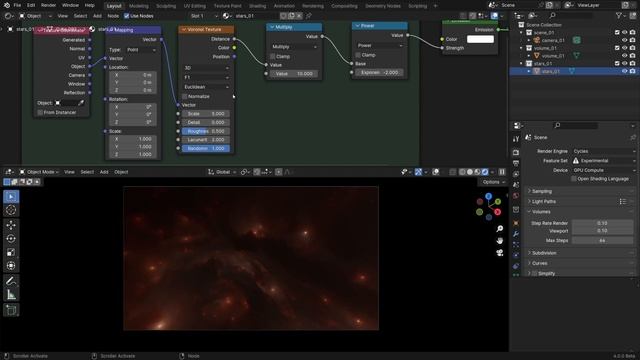Disable stars_01 object in renders
The image size is (640, 360).
[633, 71]
